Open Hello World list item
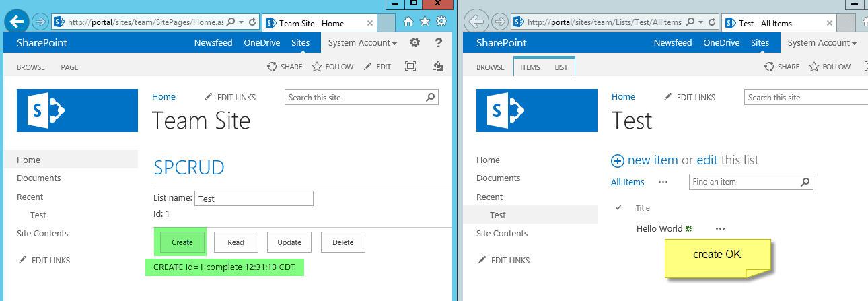868x301 pixels. [659, 228]
